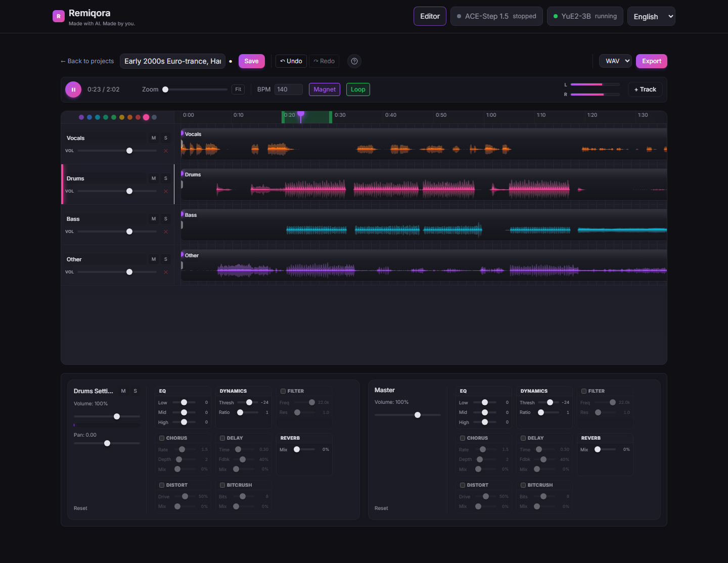The width and height of the screenshot is (728, 563).
Task: Remove the Bass track using red X
Action: 166,231
